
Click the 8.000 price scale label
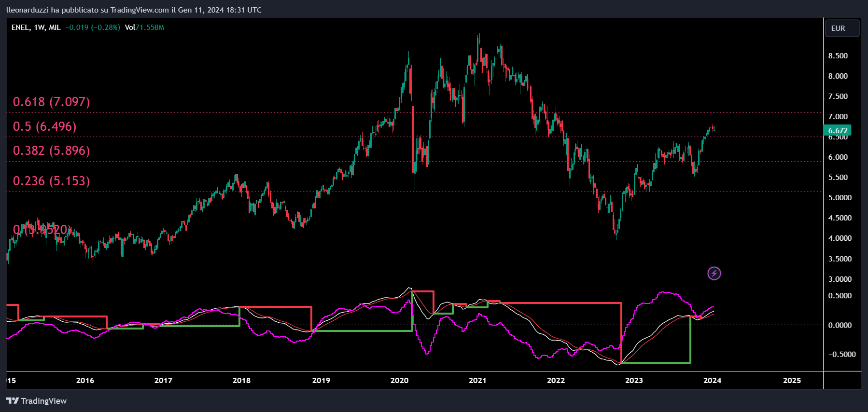838,76
